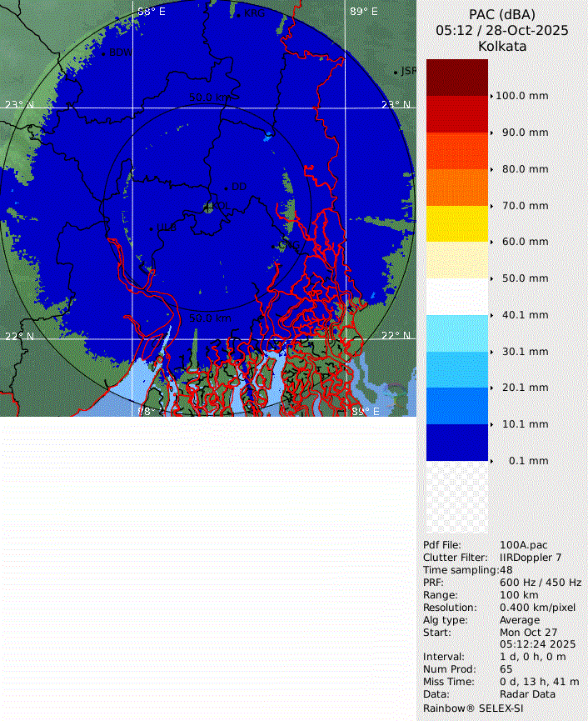Image resolution: width=588 pixels, height=721 pixels.
Task: Click the Rainbow SELEX-SI footer text
Action: tap(472, 707)
